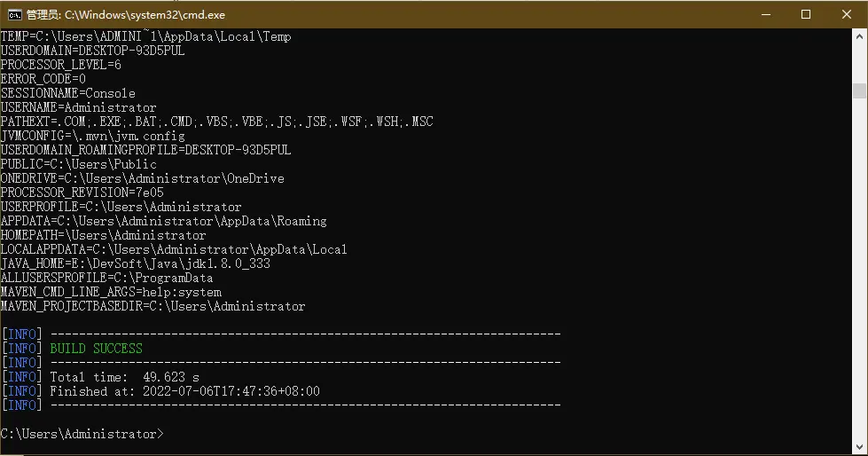The image size is (868, 456).
Task: Click the Finished at timestamp line
Action: click(184, 391)
